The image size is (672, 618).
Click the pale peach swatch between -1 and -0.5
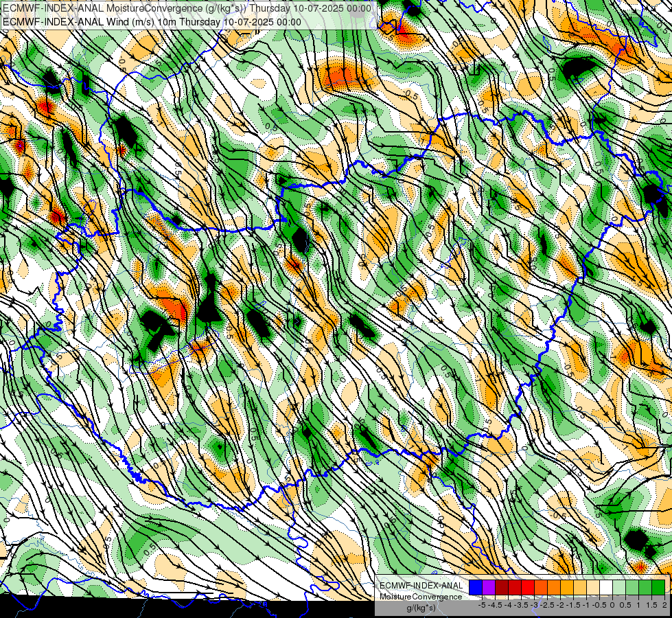pos(593,587)
